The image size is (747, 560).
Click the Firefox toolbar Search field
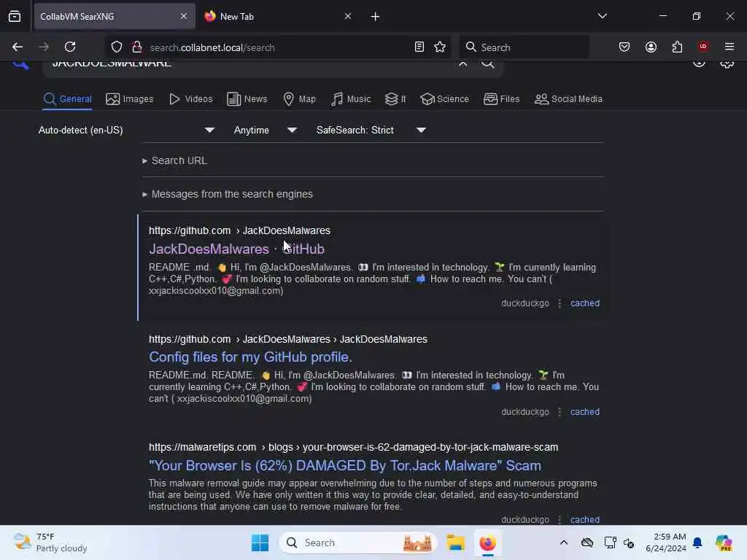point(524,47)
